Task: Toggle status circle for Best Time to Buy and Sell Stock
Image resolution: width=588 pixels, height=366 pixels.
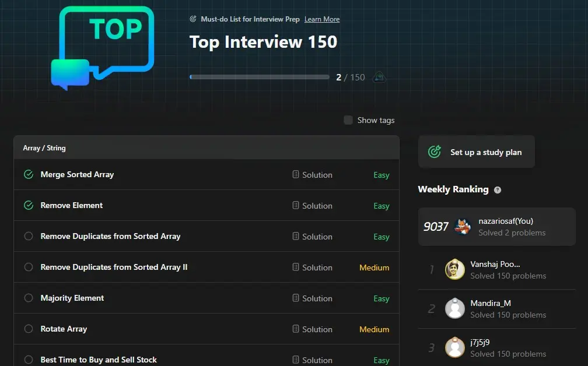Action: pyautogui.click(x=29, y=360)
